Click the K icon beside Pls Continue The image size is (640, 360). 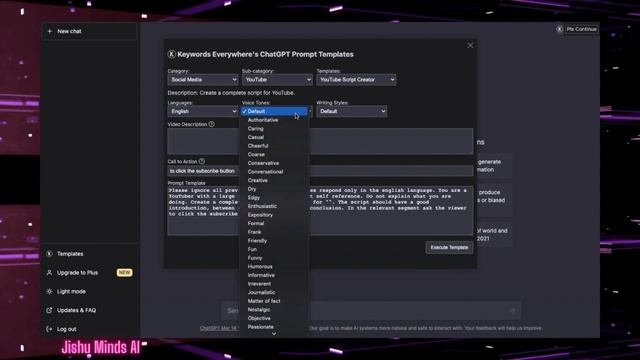coord(560,29)
